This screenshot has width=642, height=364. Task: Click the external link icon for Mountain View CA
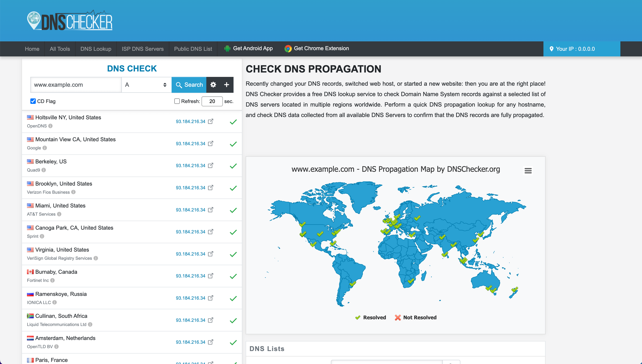coord(210,144)
